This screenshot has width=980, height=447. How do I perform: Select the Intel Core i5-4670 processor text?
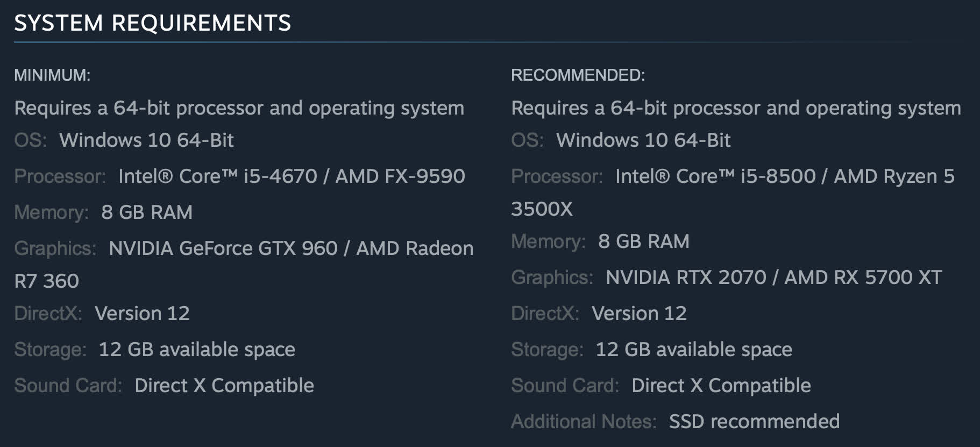(218, 176)
